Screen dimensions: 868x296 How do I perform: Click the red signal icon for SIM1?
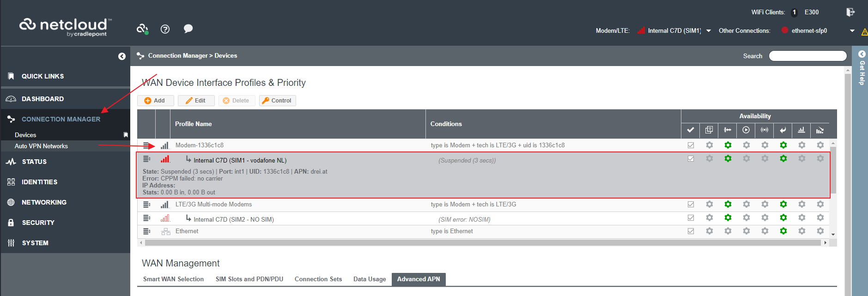coord(165,159)
